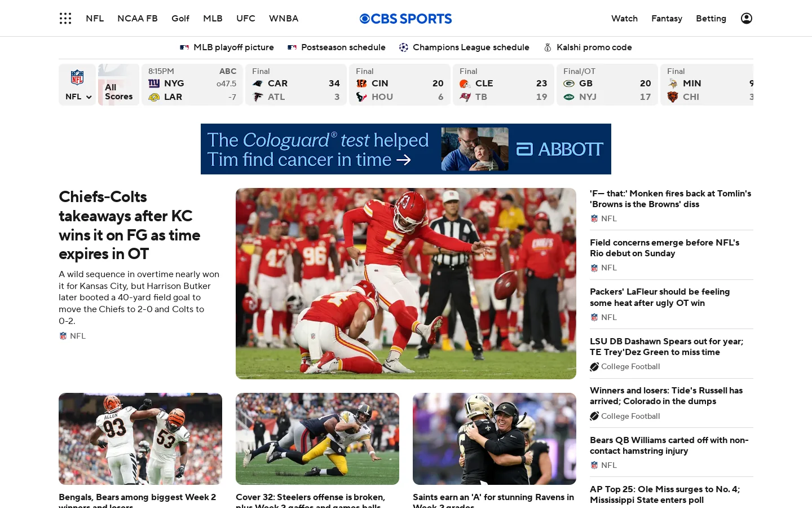Open the Steelers offense story thumbnail
The image size is (812, 508).
(x=317, y=439)
